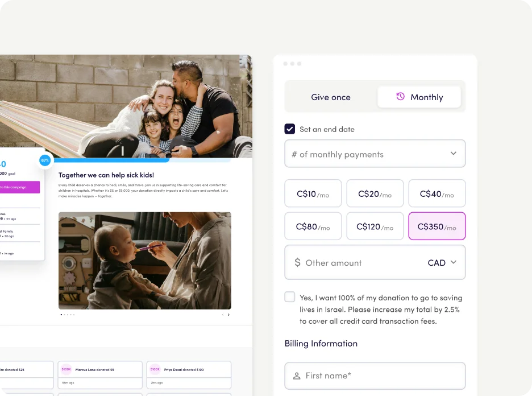The image size is (532, 396).
Task: Open the CAD currency dropdown
Action: [442, 263]
